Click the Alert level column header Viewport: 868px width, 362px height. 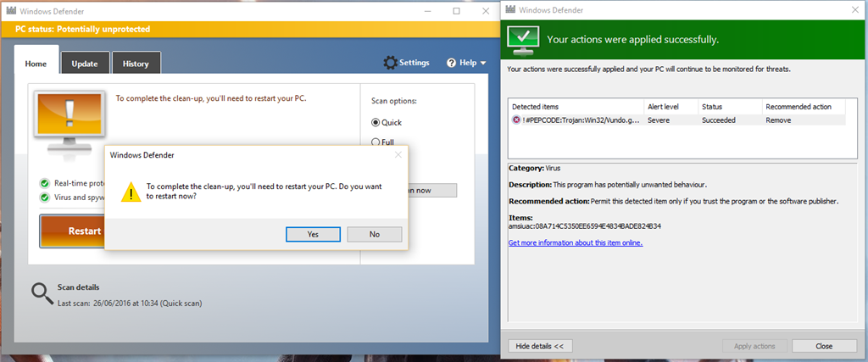[x=672, y=106]
